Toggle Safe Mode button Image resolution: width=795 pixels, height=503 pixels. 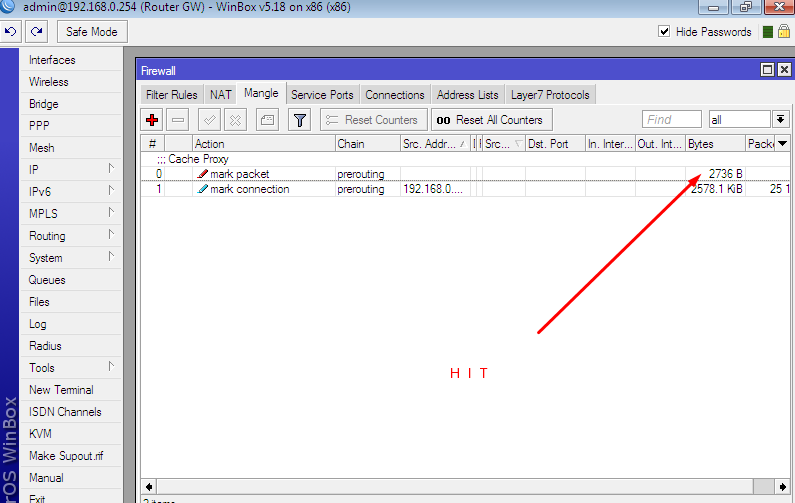(x=92, y=32)
